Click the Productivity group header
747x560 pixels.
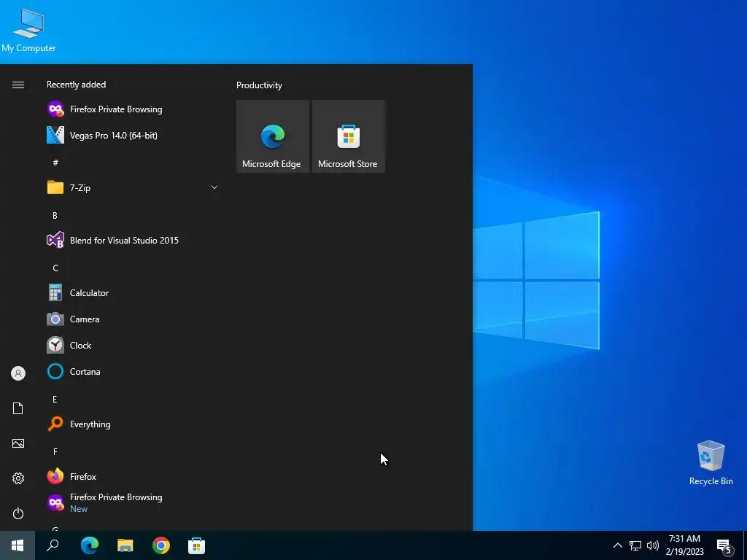(259, 85)
